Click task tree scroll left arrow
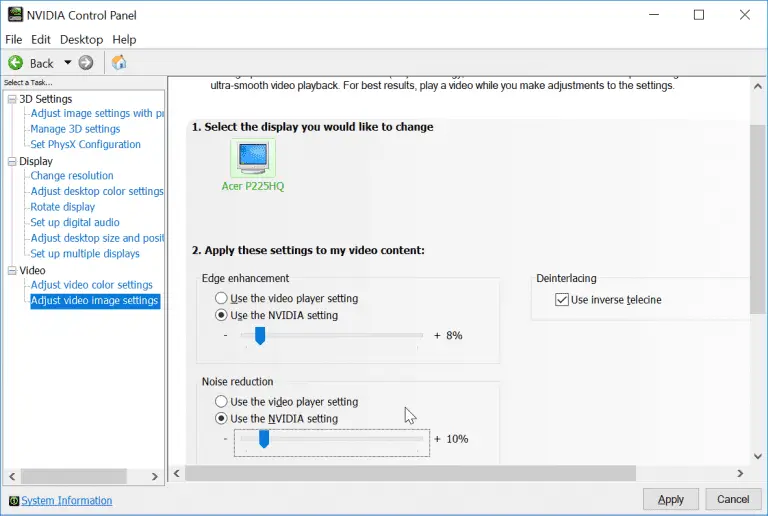Screen dimensions: 768x516 [12, 476]
